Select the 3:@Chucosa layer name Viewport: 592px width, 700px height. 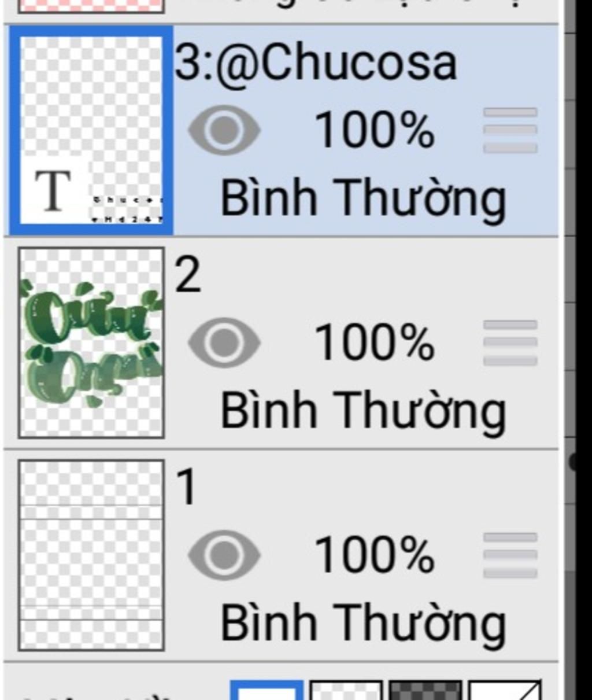[x=316, y=65]
